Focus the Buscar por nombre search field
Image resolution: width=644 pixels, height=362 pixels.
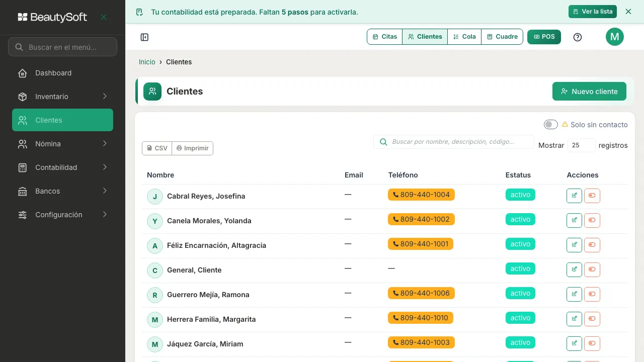coord(454,142)
